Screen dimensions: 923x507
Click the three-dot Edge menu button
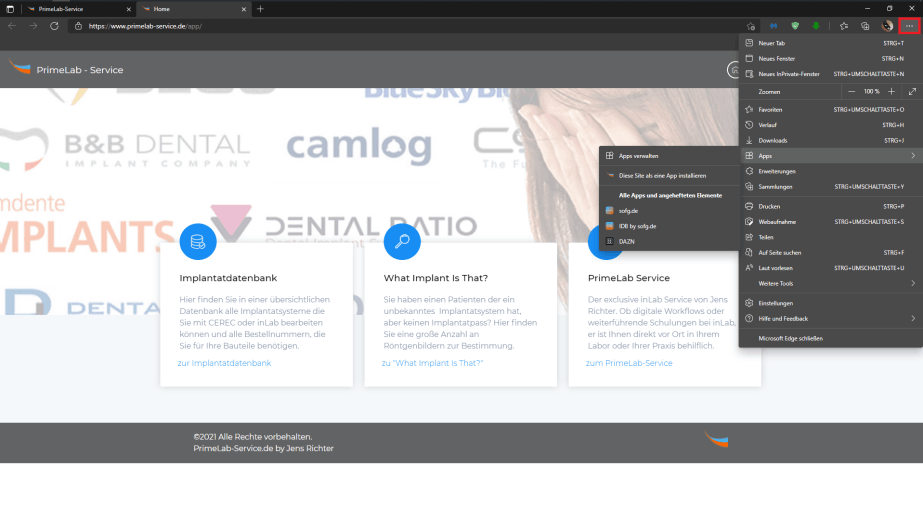tap(909, 26)
